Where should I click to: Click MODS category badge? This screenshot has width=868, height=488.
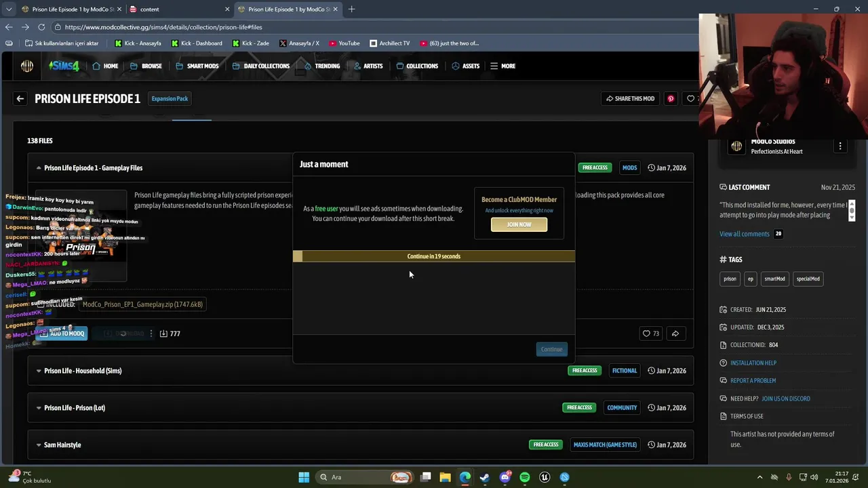pos(629,168)
